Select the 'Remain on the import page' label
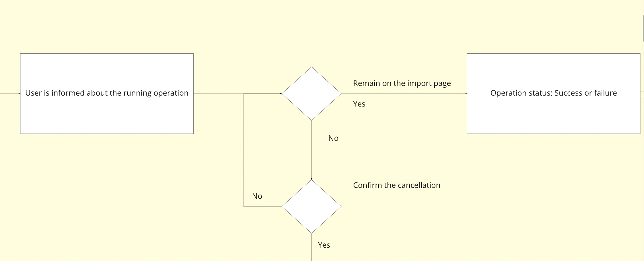 click(x=402, y=83)
